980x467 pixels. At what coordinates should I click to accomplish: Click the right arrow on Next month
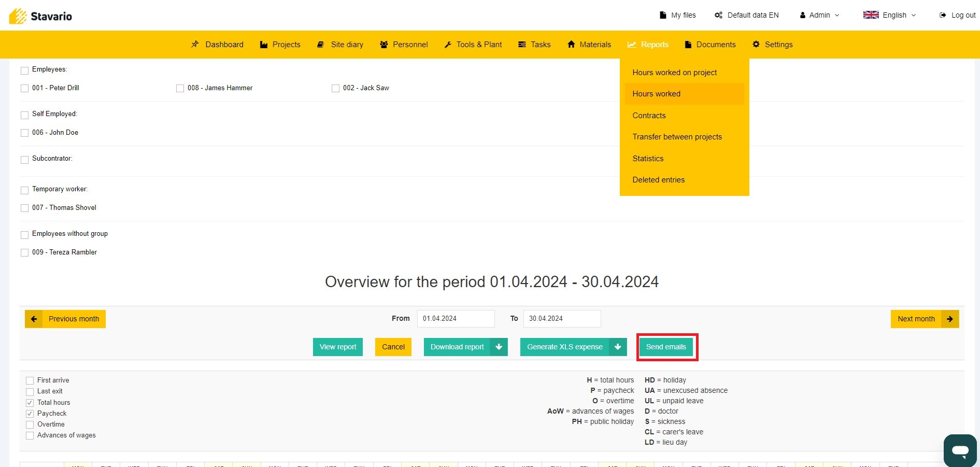(x=950, y=319)
